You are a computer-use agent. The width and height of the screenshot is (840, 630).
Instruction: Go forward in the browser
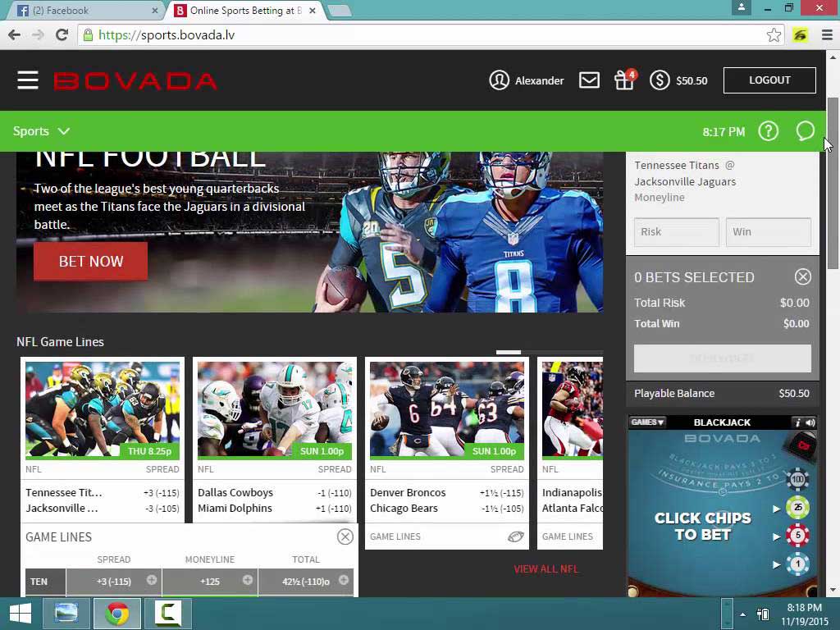click(38, 35)
